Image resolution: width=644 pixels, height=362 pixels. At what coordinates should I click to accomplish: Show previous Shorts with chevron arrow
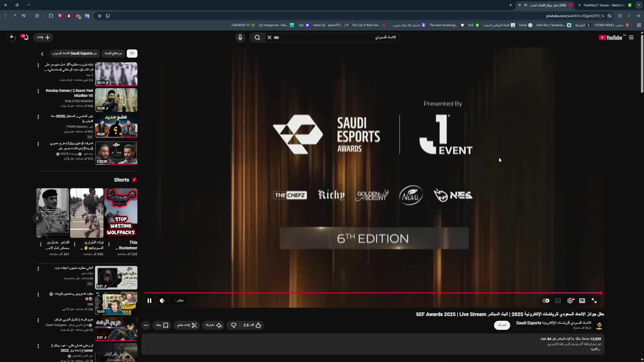(37, 218)
